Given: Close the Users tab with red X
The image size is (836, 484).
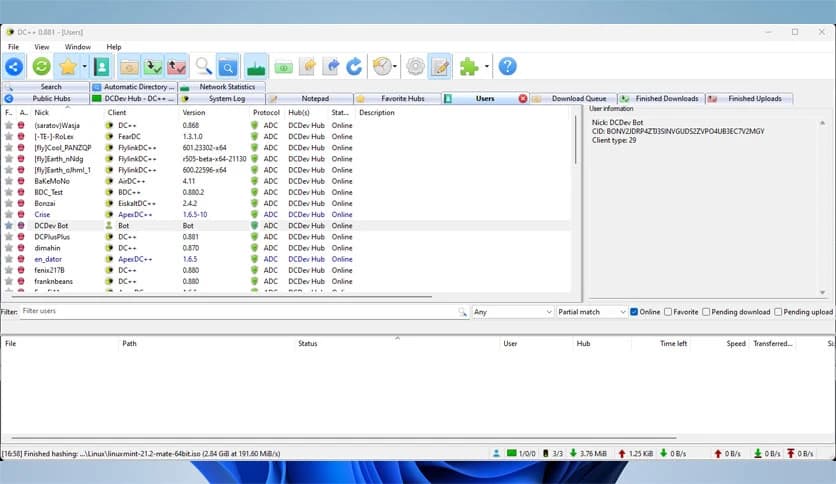Looking at the screenshot, I should 522,99.
